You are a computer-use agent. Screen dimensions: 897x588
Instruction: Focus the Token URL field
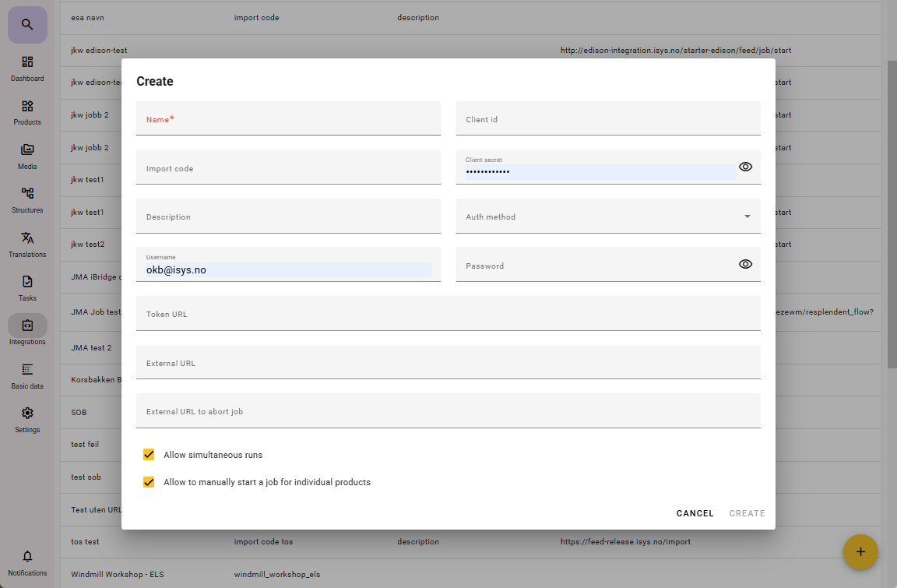click(x=448, y=314)
